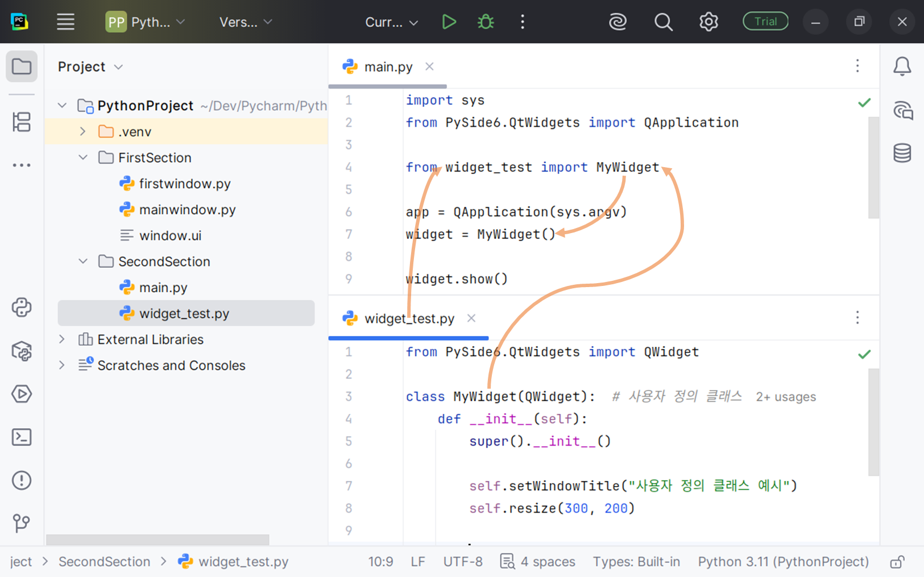Toggle the Project tool window folder icon
Image resolution: width=924 pixels, height=577 pixels.
(x=22, y=67)
